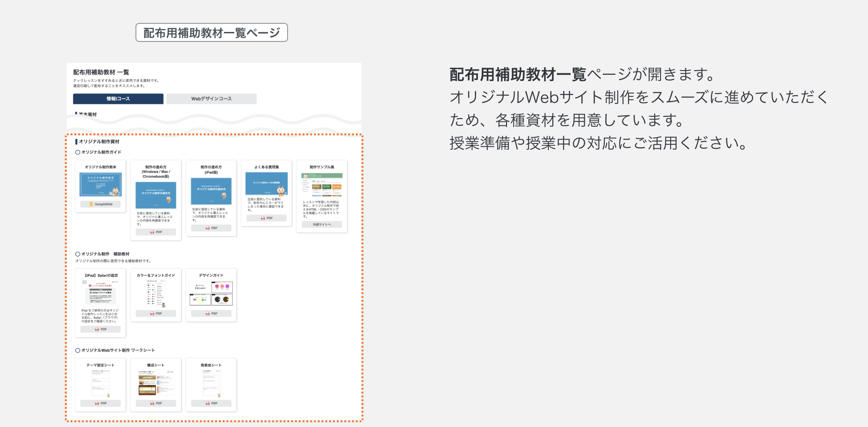Switch to the Webデザインコース tab
This screenshot has width=868, height=427.
click(211, 99)
